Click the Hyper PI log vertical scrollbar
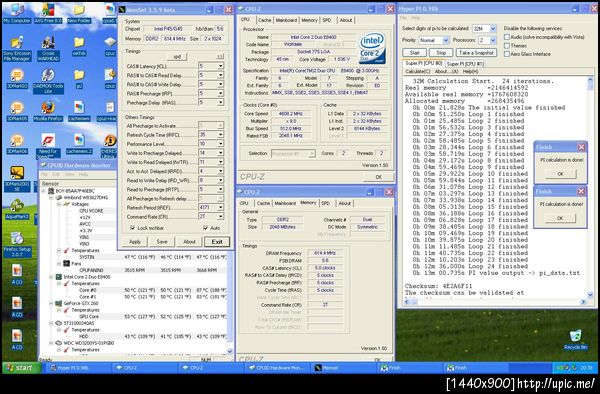Image resolution: width=600 pixels, height=394 pixels. coord(590,187)
